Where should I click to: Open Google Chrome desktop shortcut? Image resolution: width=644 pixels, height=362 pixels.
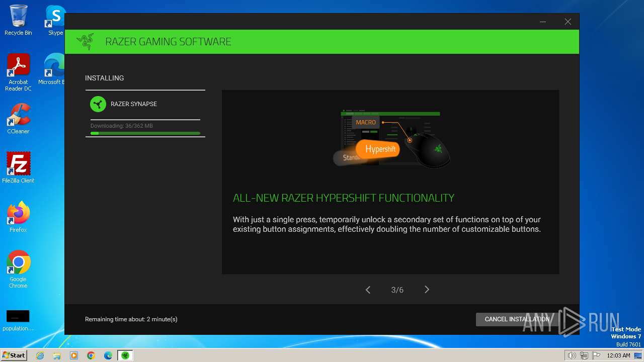pos(18,269)
